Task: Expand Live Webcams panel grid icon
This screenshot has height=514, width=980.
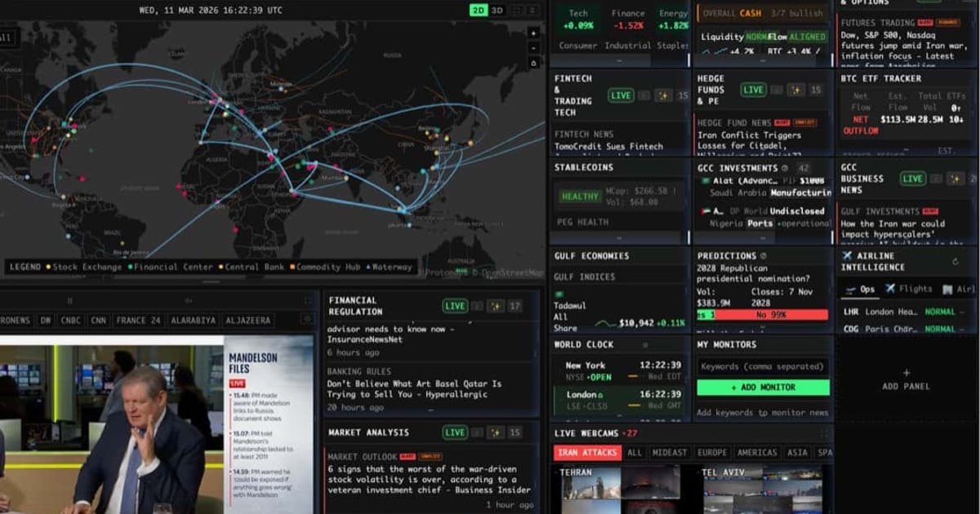Action: [825, 433]
